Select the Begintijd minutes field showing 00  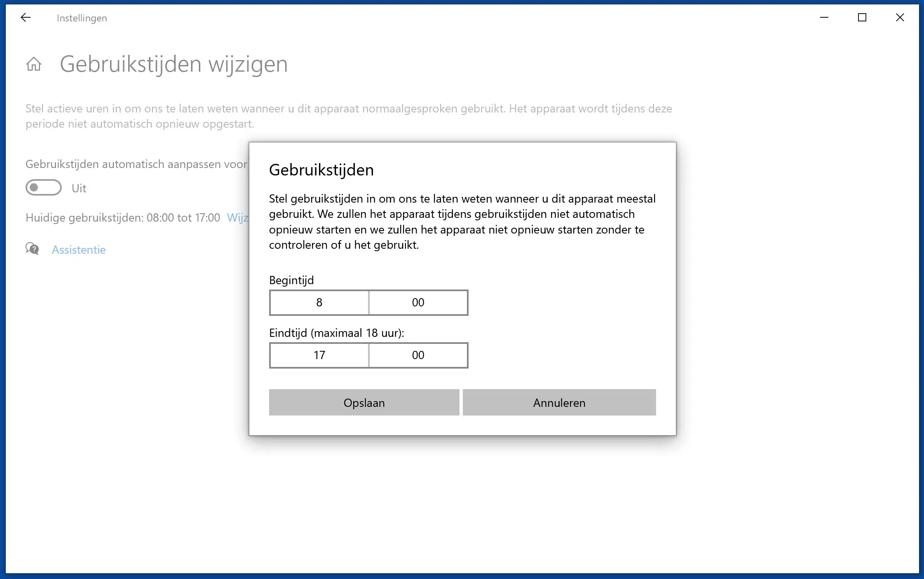tap(418, 303)
